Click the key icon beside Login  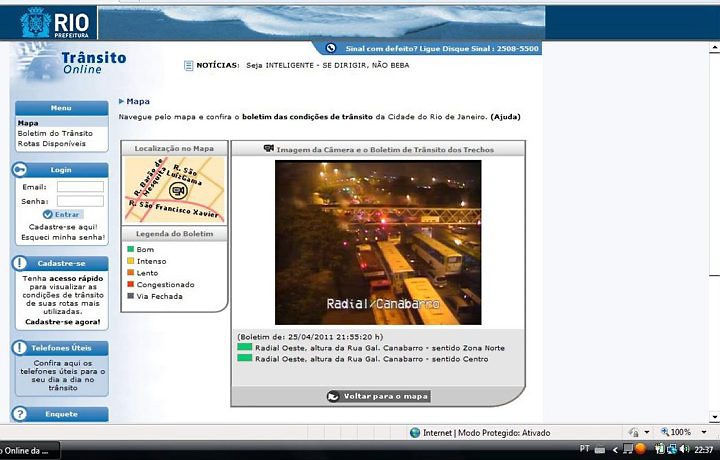pos(20,170)
